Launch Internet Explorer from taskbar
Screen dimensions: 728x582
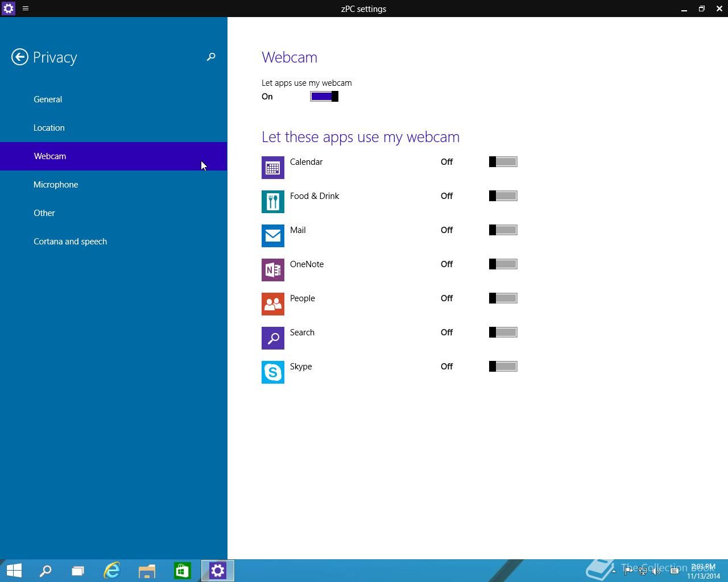[112, 571]
